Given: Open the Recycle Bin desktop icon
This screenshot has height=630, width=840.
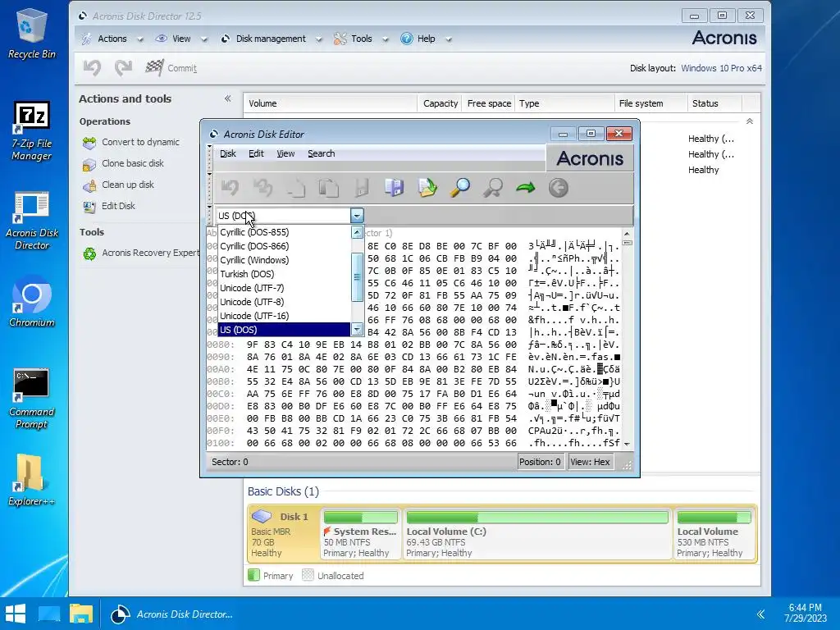Looking at the screenshot, I should pyautogui.click(x=31, y=33).
